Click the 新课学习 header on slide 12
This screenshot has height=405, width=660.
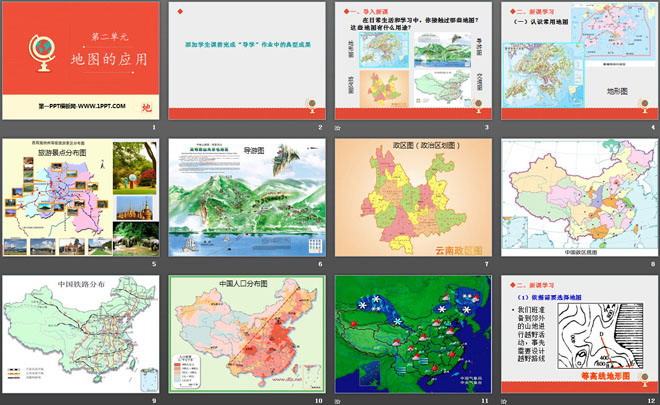[535, 285]
